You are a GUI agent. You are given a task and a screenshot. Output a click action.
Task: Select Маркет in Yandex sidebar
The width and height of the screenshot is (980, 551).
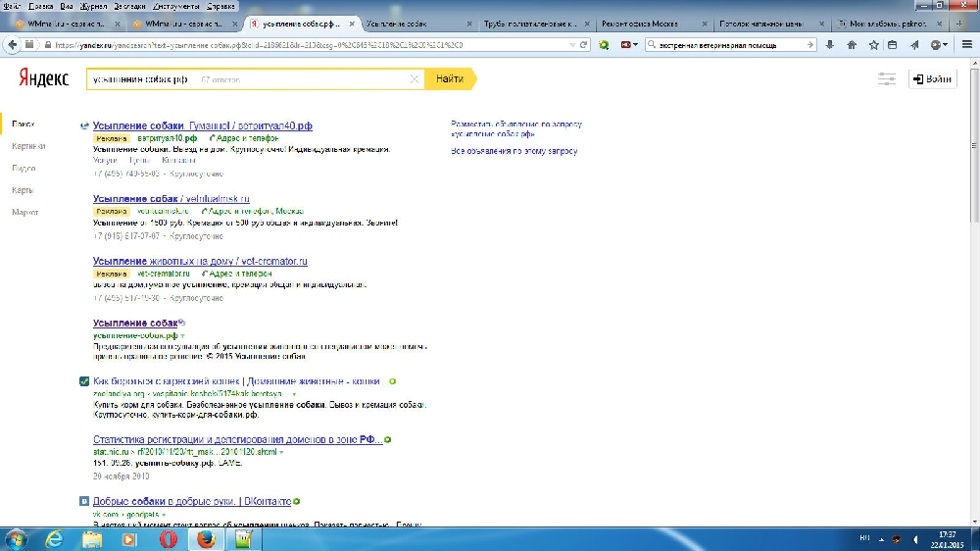pos(25,212)
